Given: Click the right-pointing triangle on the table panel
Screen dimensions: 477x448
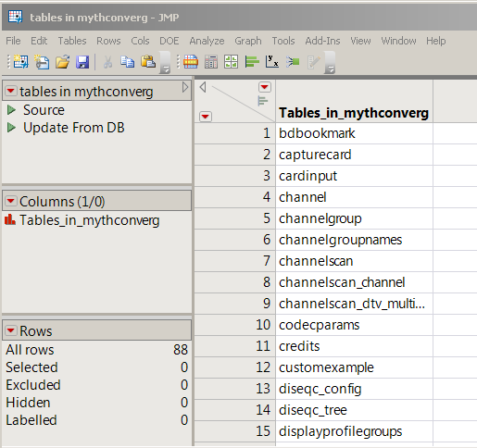Looking at the screenshot, I should (x=185, y=87).
